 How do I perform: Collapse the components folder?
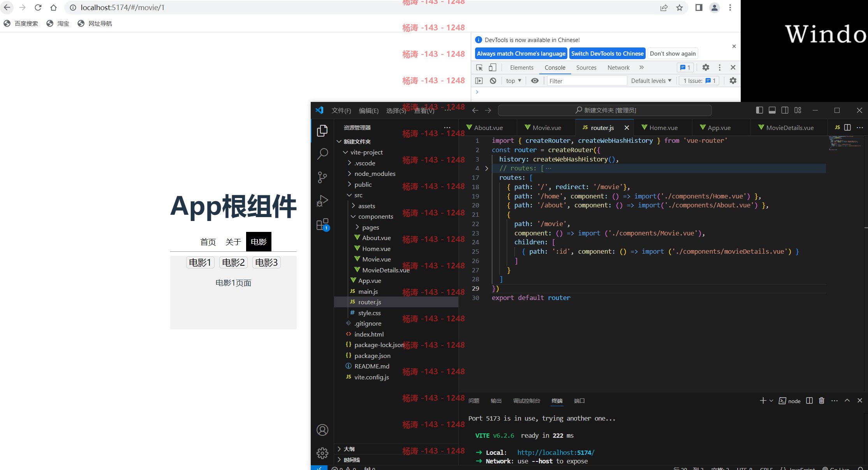353,216
